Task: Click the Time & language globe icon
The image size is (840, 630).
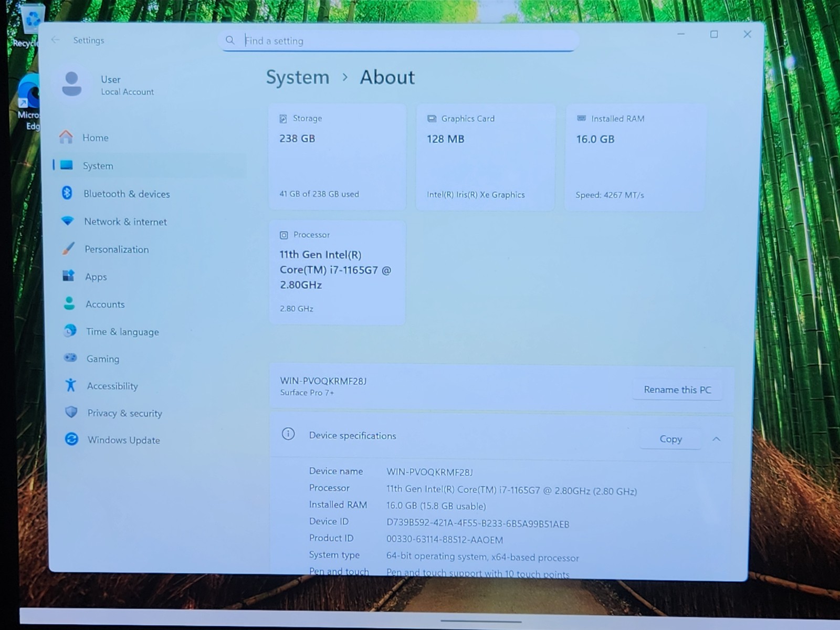Action: click(x=69, y=331)
